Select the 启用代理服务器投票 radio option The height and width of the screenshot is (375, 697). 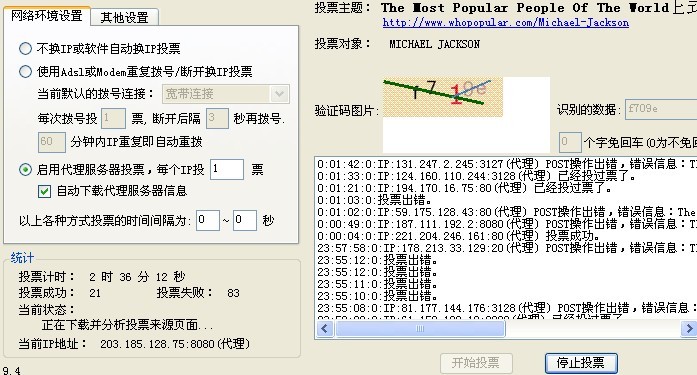pyautogui.click(x=25, y=169)
